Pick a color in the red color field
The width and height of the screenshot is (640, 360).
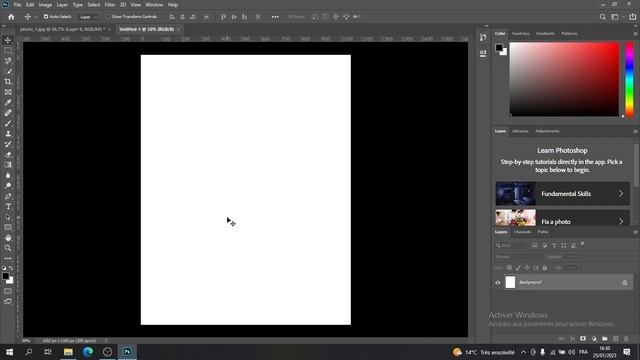pyautogui.click(x=564, y=79)
